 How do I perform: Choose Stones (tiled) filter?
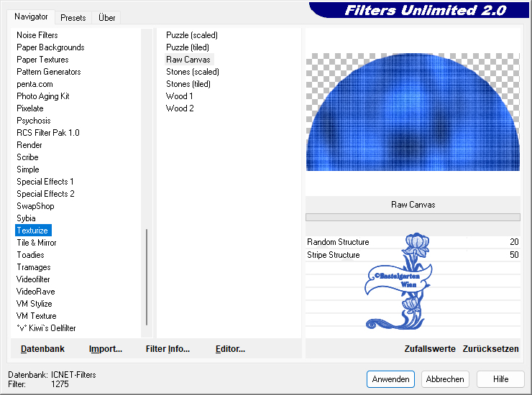coord(188,84)
